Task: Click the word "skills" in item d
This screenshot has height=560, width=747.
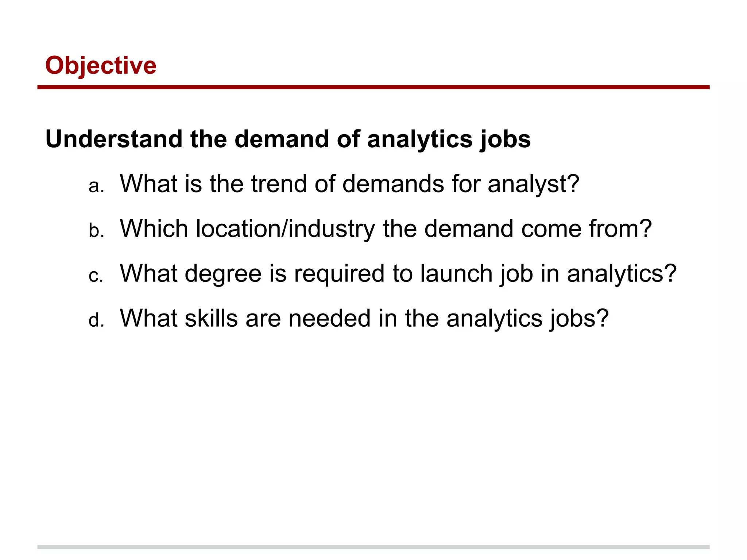Action: [x=211, y=318]
